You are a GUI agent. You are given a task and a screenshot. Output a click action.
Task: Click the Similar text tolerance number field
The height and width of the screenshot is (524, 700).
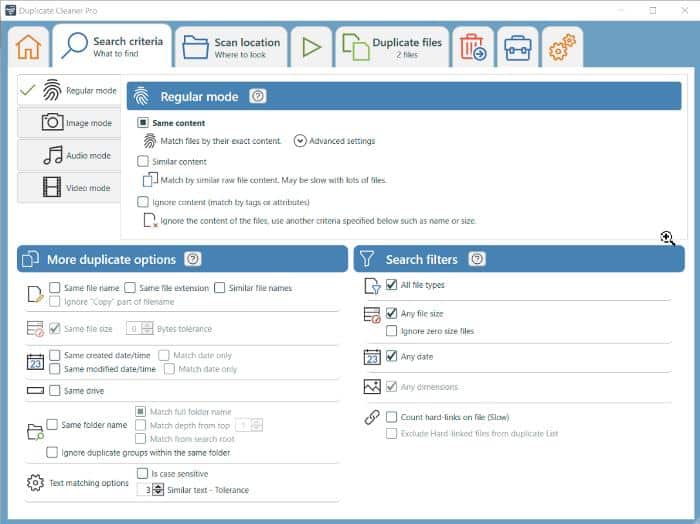(144, 490)
